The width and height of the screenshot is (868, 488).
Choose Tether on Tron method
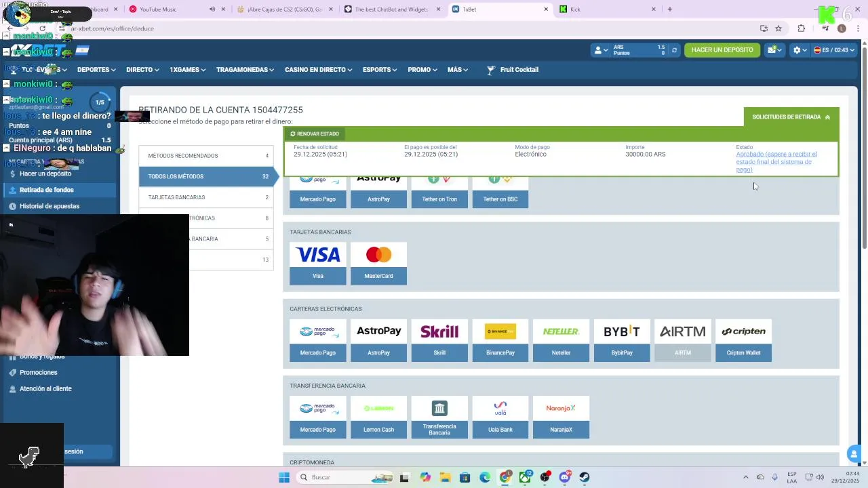click(439, 192)
